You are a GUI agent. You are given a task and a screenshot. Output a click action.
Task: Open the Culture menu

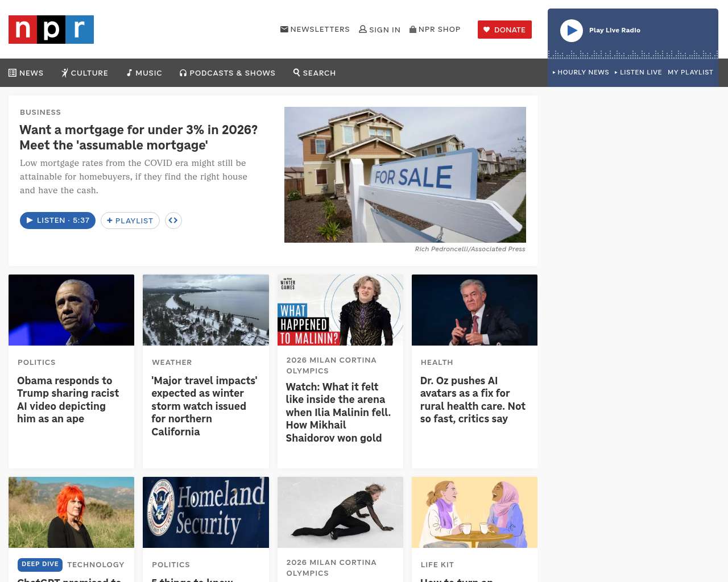pyautogui.click(x=85, y=73)
